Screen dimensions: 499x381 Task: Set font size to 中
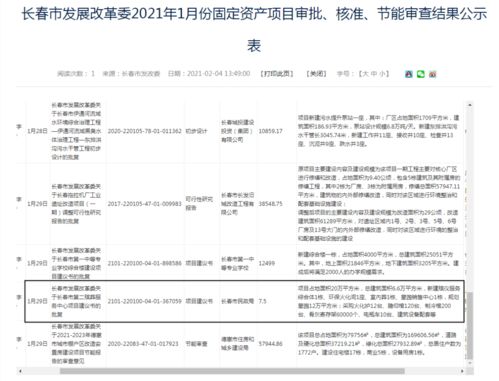[x=374, y=74]
